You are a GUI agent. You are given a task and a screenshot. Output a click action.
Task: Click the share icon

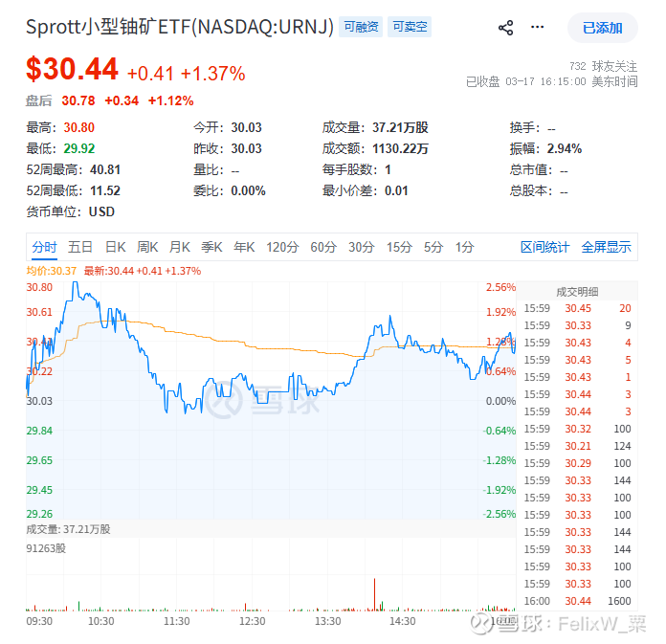[x=505, y=28]
